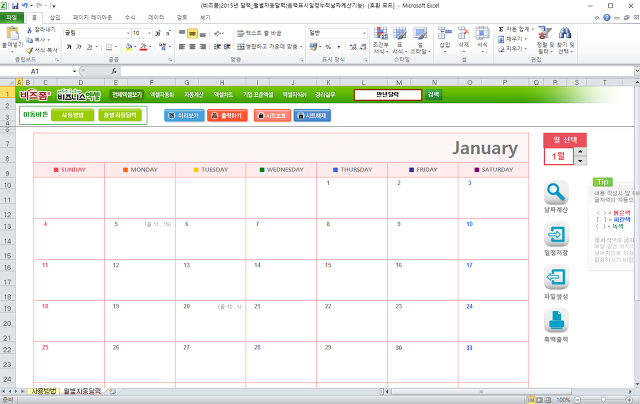Image resolution: width=640 pixels, height=404 pixels.
Task: Apply the red font color
Action: tap(143, 47)
